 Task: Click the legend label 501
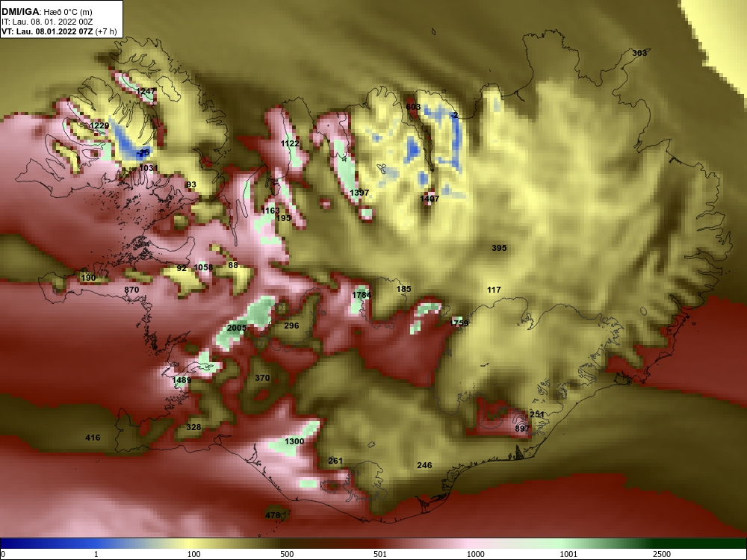pyautogui.click(x=380, y=554)
